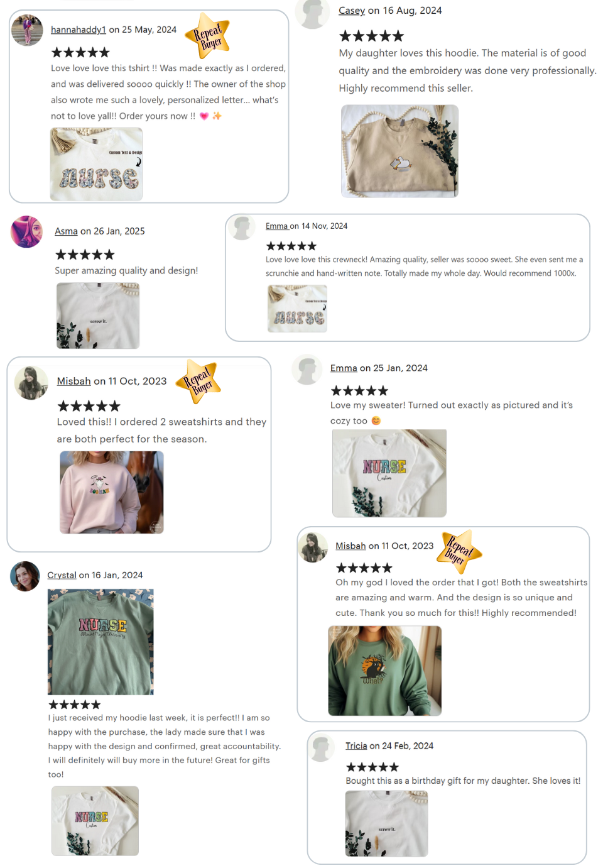Open Emma's profile from 25 Jan review
This screenshot has height=868, width=603.
click(x=344, y=368)
